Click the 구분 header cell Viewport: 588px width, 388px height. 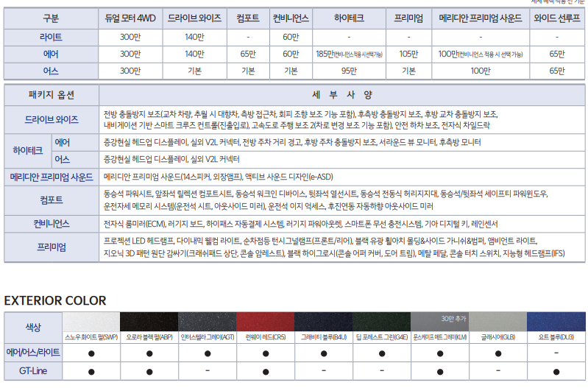(x=51, y=18)
